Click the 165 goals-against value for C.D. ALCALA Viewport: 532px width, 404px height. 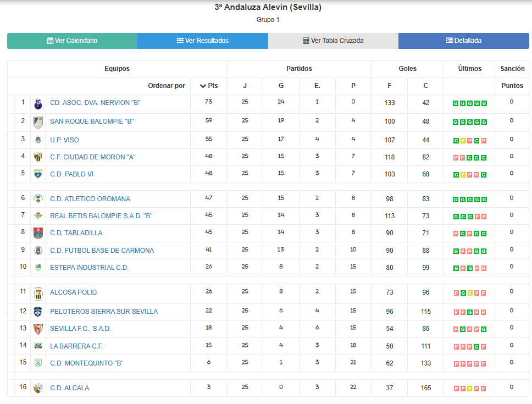pos(426,388)
